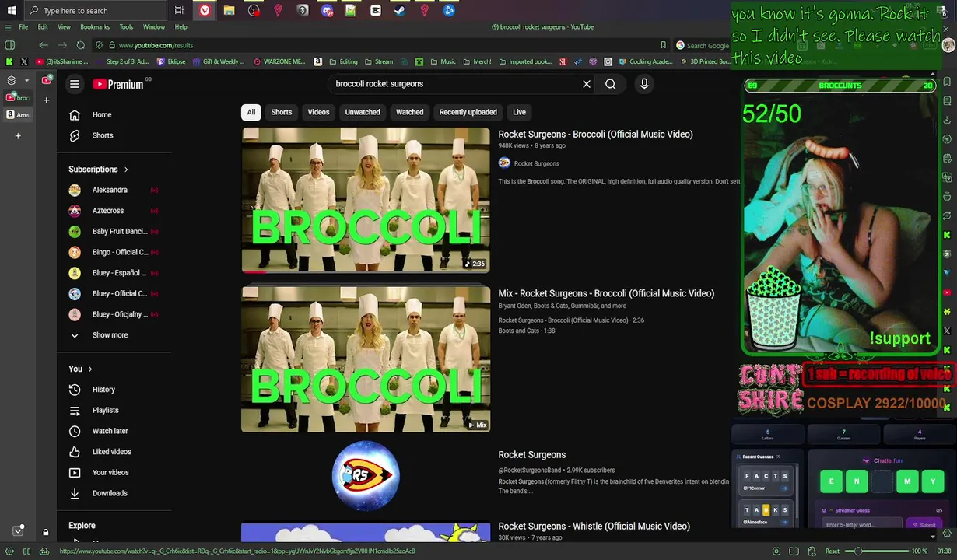Open Rocket Surgeons - Broccoli video title
Image resolution: width=957 pixels, height=560 pixels.
tap(595, 135)
